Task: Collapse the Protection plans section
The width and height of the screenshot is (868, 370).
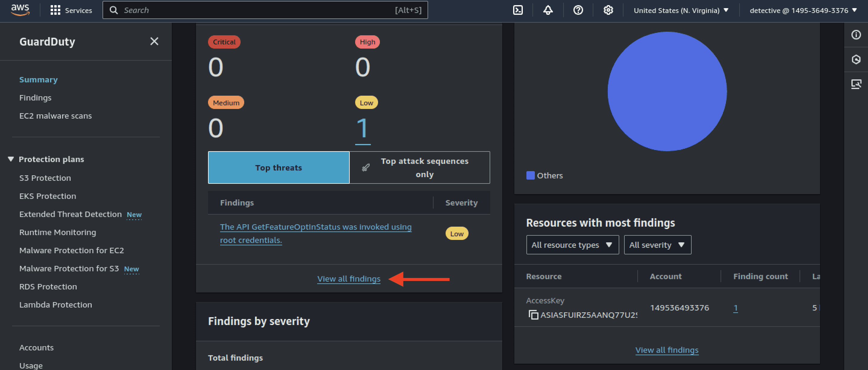Action: pos(11,159)
